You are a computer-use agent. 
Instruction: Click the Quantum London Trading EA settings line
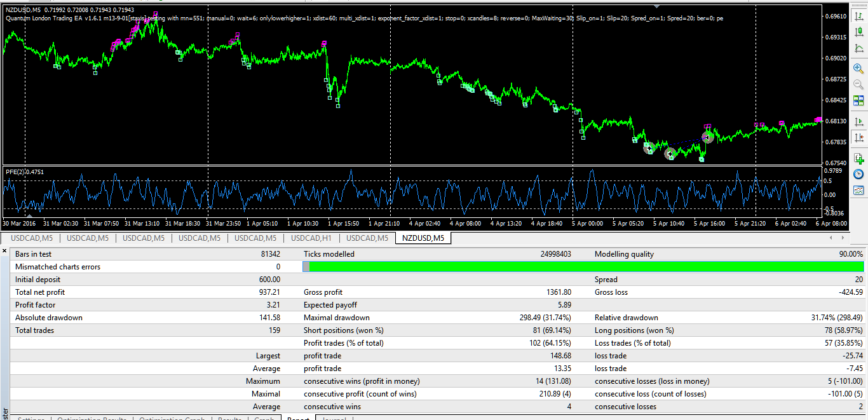[363, 18]
